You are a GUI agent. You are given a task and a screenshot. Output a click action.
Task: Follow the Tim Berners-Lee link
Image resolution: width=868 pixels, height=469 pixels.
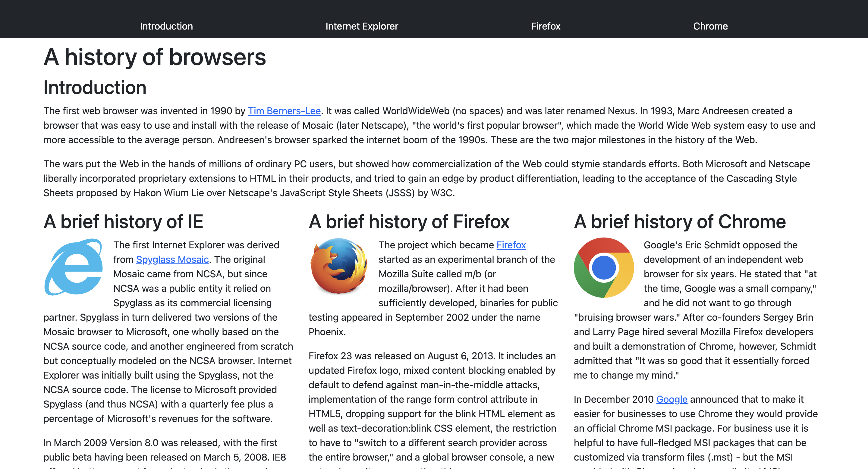284,111
